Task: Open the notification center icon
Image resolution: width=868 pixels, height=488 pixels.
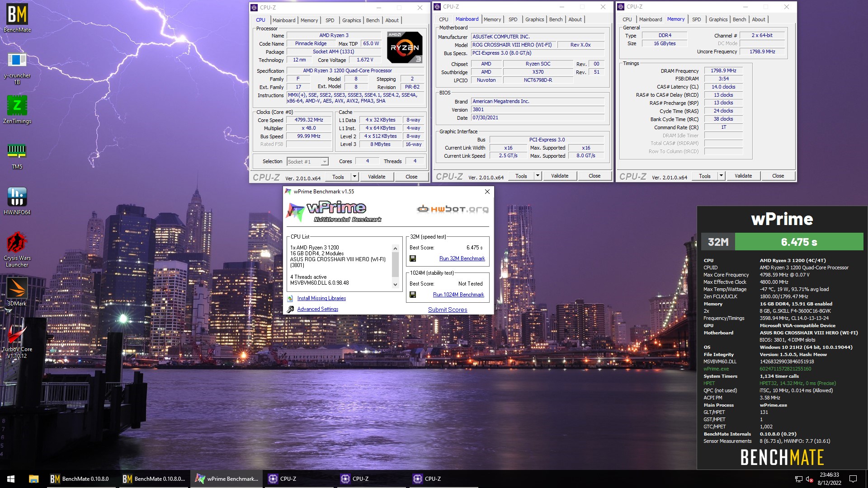Action: tap(853, 479)
